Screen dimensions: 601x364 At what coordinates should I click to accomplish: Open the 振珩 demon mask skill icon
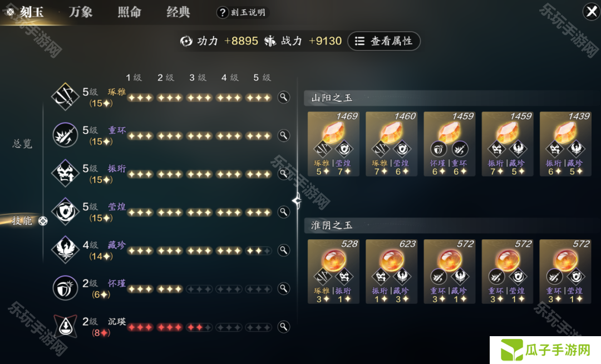[x=65, y=173]
